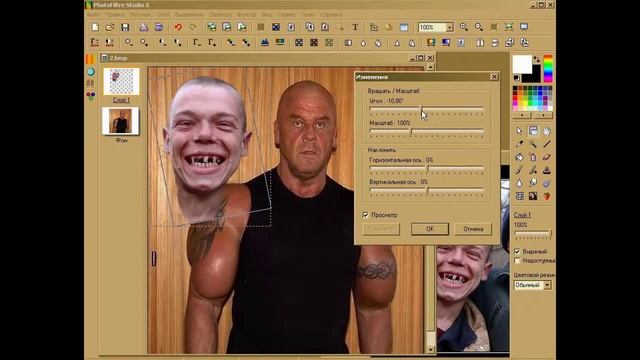
Task: Open the 100% zoom level dropdown
Action: (449, 27)
